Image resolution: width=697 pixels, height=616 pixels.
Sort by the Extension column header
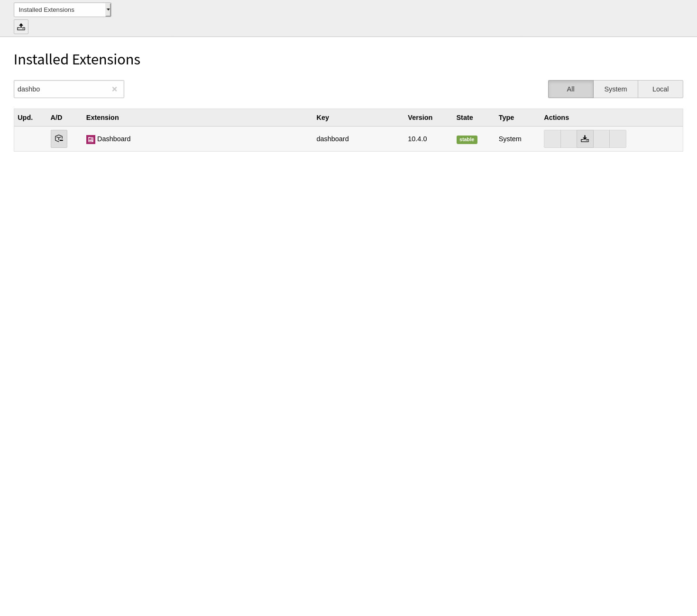pos(102,118)
